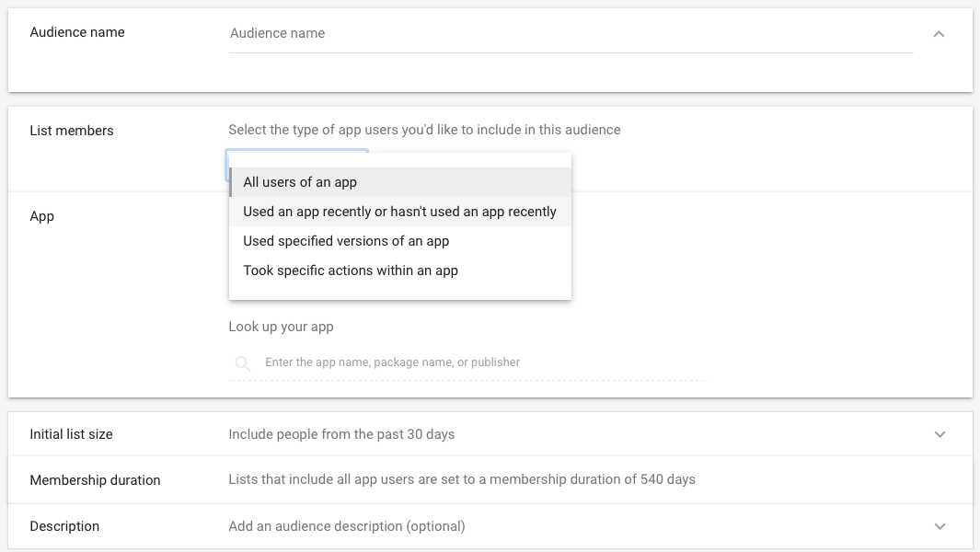The image size is (980, 552).
Task: Click Include people from the past 30 days
Action: pos(341,434)
